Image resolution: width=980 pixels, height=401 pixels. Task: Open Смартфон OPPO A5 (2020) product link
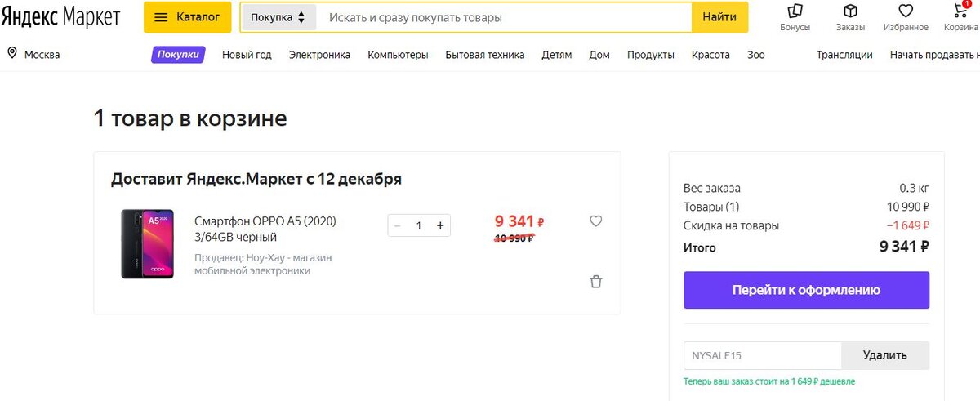tap(265, 229)
